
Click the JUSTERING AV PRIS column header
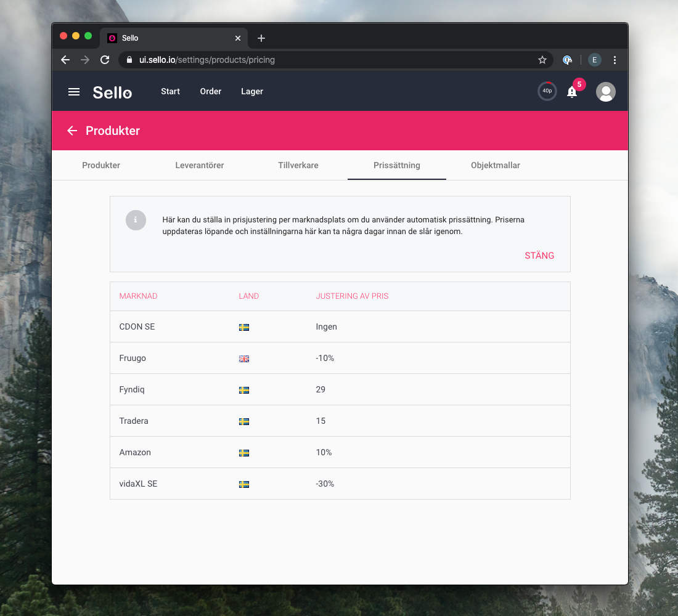tap(352, 296)
